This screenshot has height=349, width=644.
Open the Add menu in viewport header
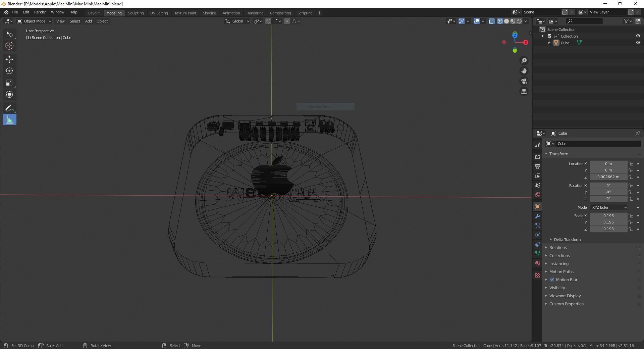pos(88,21)
